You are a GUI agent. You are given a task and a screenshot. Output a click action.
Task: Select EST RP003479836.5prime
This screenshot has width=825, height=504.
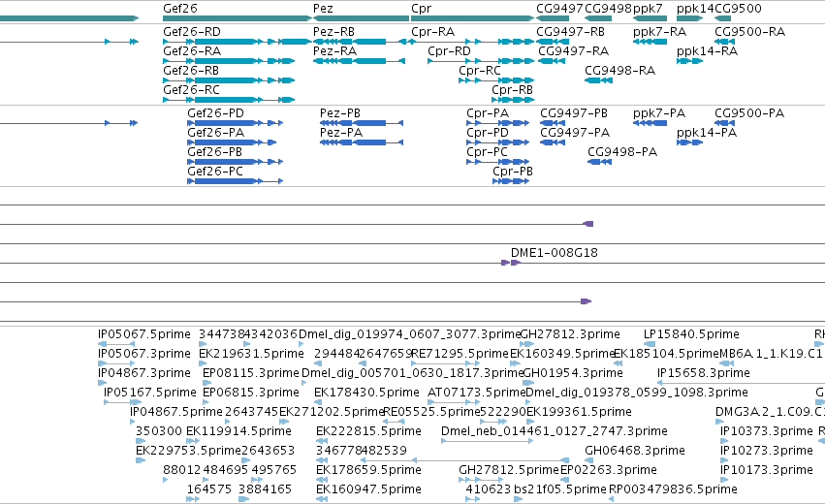(614, 499)
